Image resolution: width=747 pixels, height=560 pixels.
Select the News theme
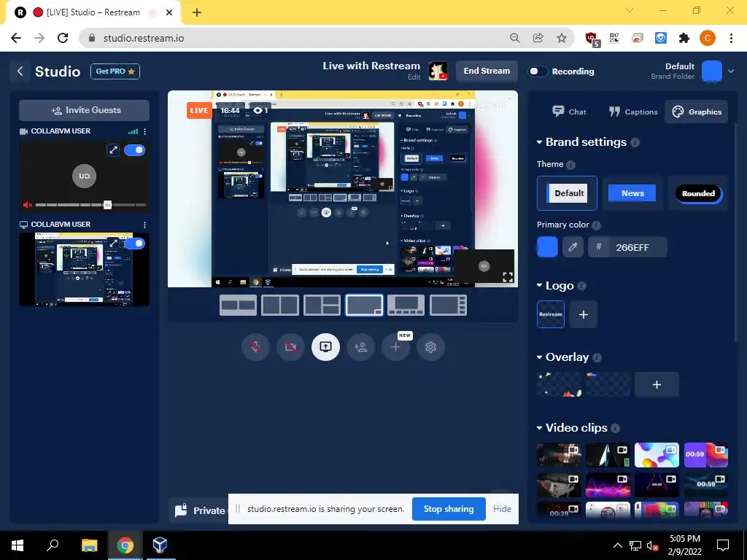tap(632, 192)
